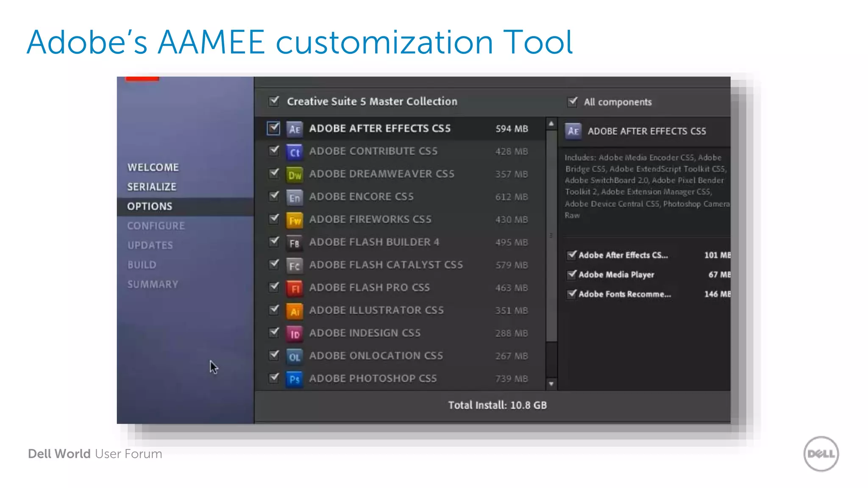The image size is (868, 488).
Task: Select the ADOBE INDESIGN CS5 row name
Action: coord(365,333)
